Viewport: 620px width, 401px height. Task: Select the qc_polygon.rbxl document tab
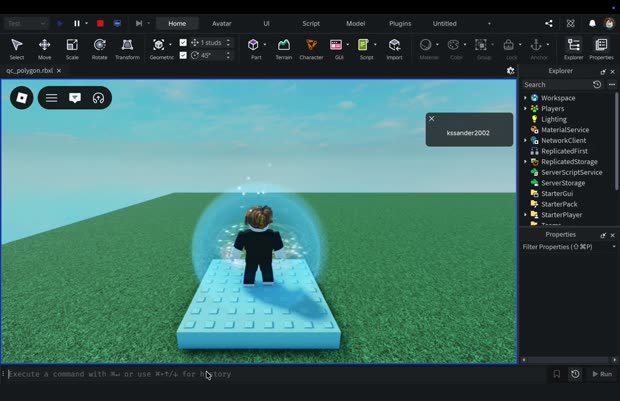tap(30, 70)
